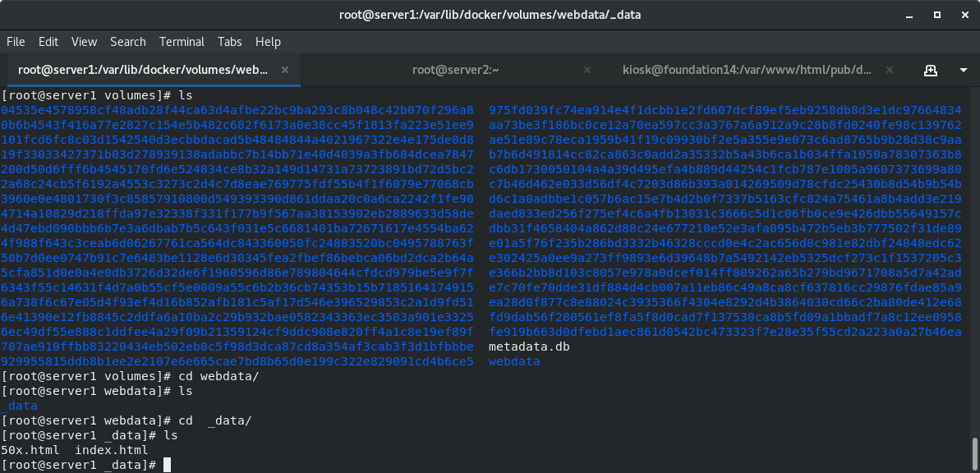The width and height of the screenshot is (980, 473).
Task: Click the volume ID starting with 92995581
Action: [x=237, y=361]
